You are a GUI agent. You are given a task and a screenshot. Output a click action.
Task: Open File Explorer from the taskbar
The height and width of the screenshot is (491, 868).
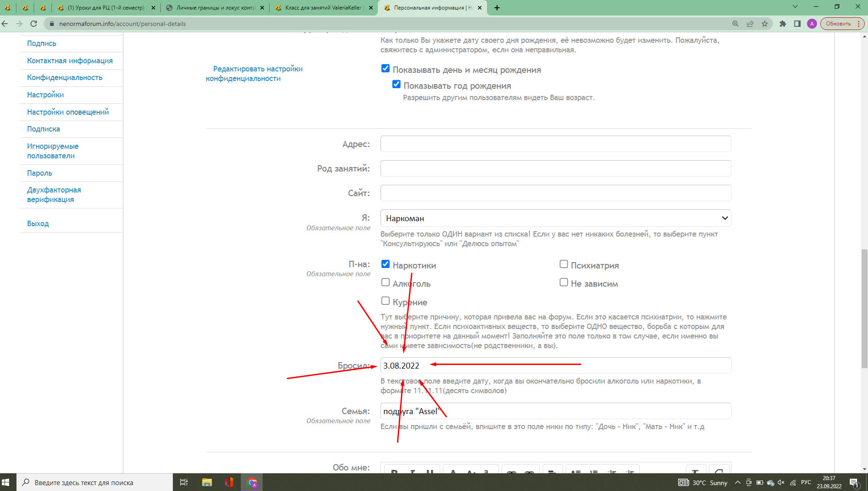(x=207, y=482)
